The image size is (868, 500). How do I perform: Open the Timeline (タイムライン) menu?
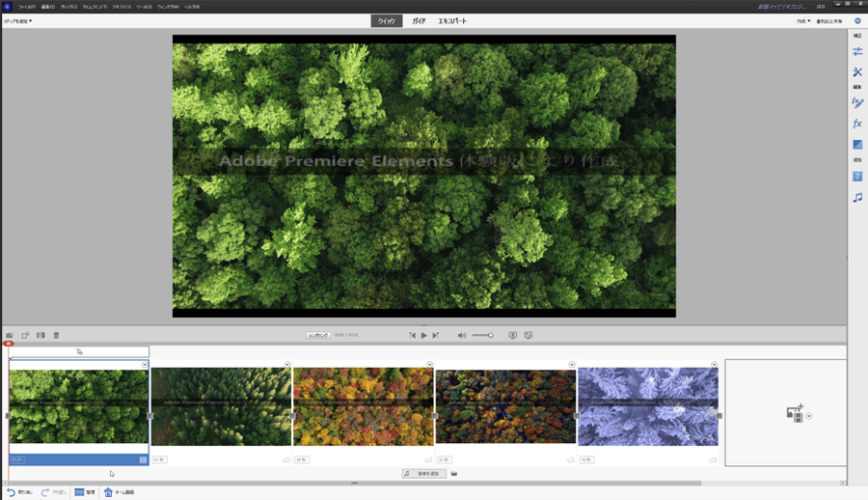95,7
